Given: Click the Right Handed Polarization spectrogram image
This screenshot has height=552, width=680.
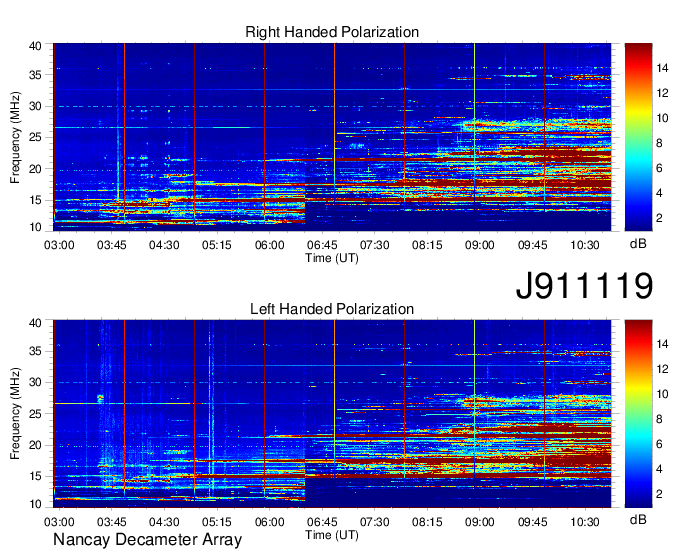Looking at the screenshot, I should (x=332, y=137).
